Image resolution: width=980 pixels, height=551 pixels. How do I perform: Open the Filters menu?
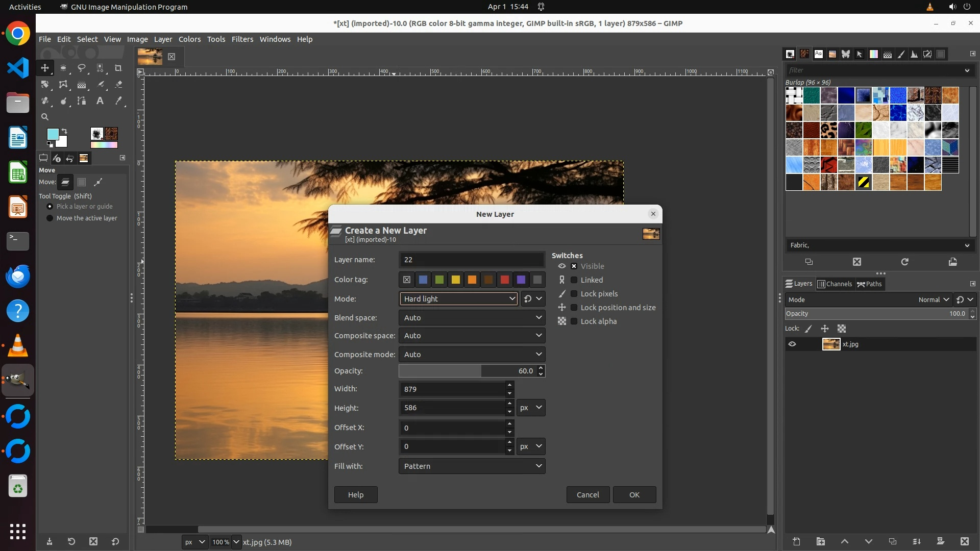click(242, 39)
